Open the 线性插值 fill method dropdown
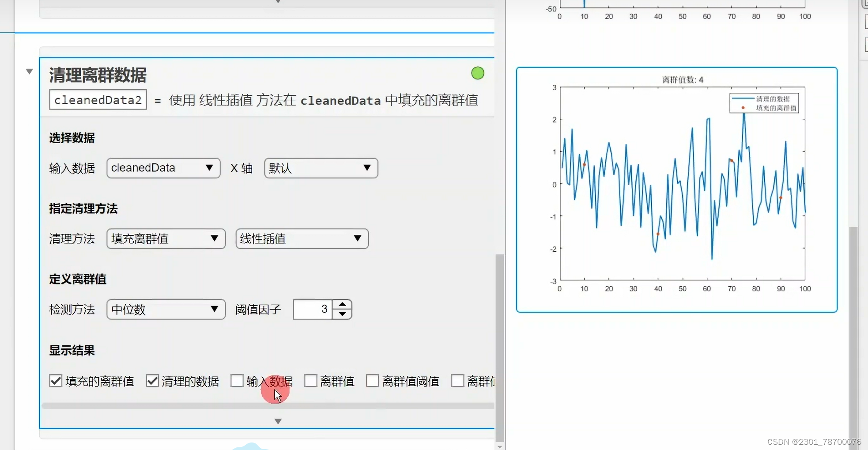 [x=302, y=239]
